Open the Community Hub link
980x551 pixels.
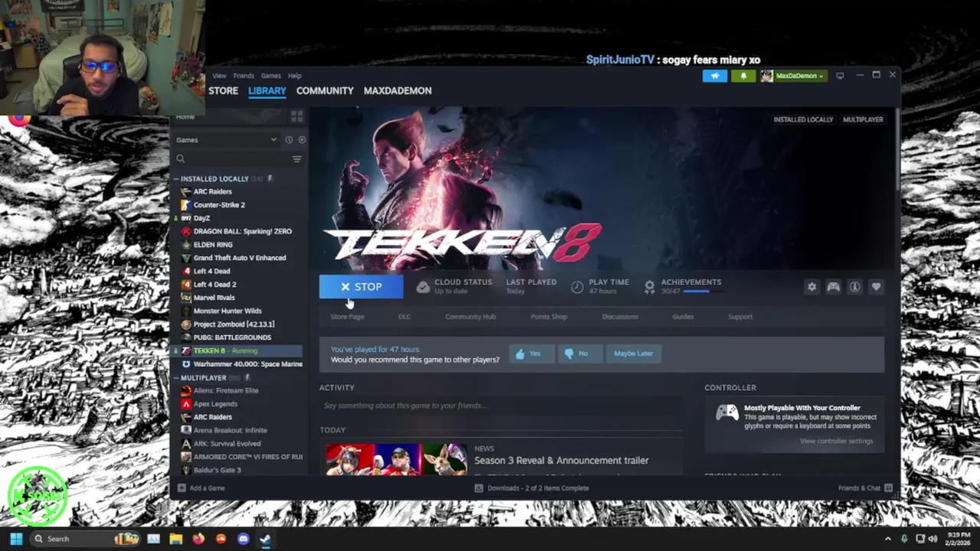(x=470, y=317)
